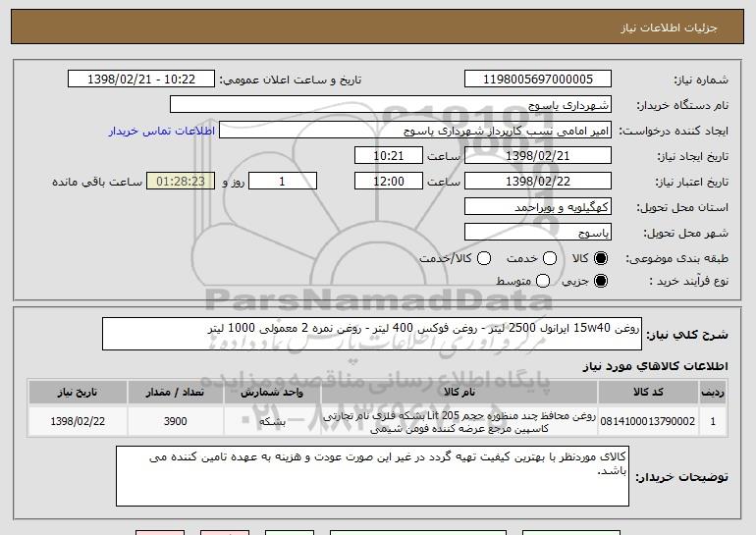Click the کد کالا column header
This screenshot has width=756, height=535.
tap(648, 393)
